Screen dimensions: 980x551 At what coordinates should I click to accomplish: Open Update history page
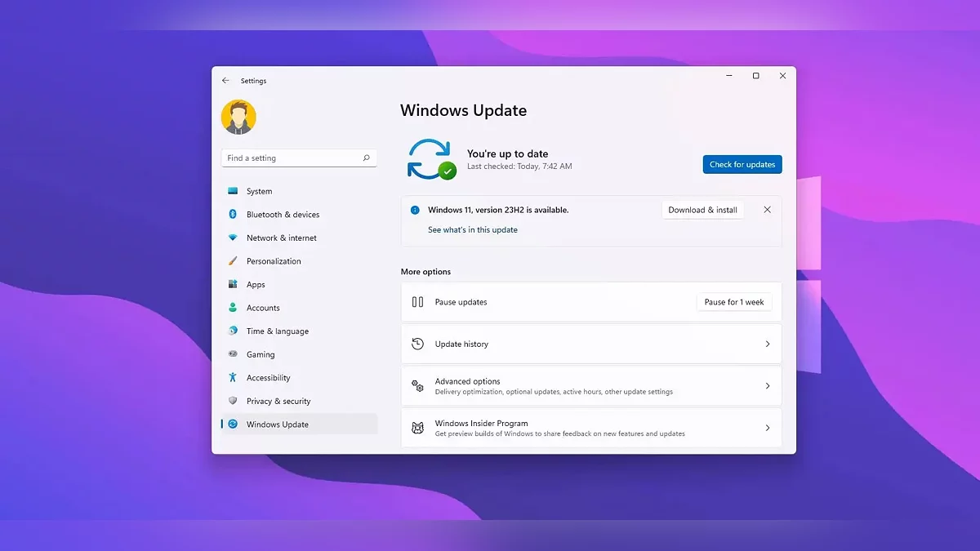(x=591, y=344)
